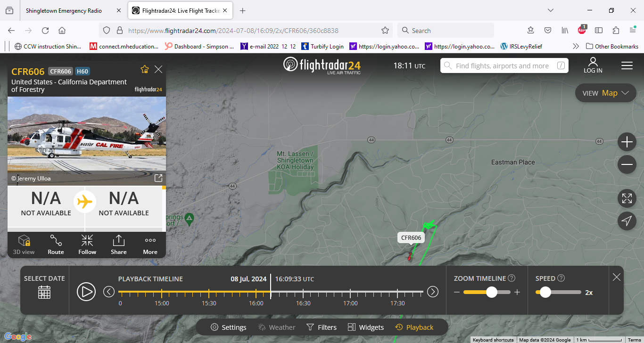
Task: Toggle fullscreen map mode
Action: (627, 198)
